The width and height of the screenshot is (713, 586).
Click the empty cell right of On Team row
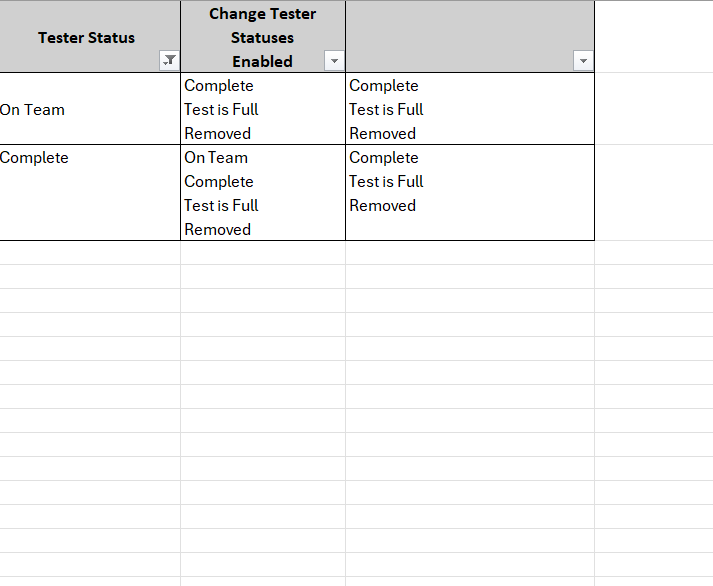pos(653,109)
